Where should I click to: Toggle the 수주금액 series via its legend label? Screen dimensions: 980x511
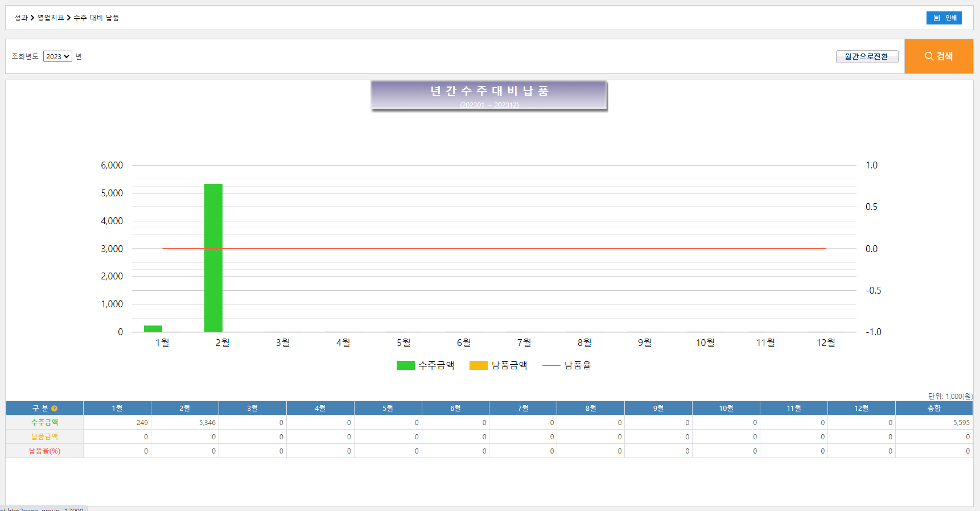click(x=437, y=365)
